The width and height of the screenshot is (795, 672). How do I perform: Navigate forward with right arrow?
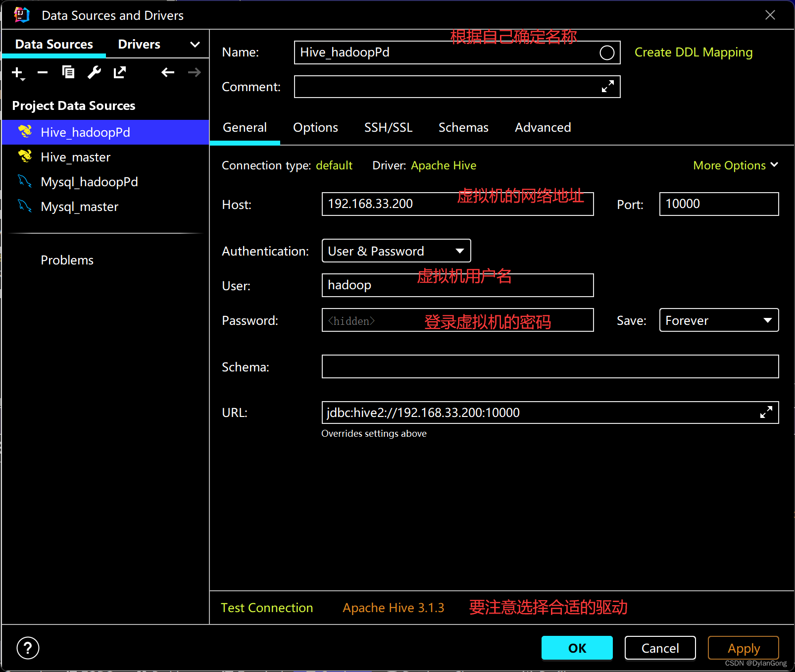coord(195,72)
